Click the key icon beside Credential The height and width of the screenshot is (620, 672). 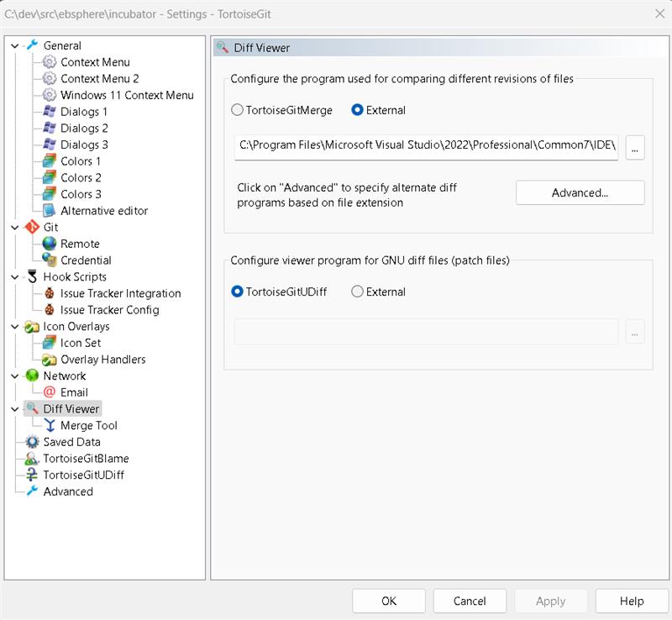pos(50,260)
